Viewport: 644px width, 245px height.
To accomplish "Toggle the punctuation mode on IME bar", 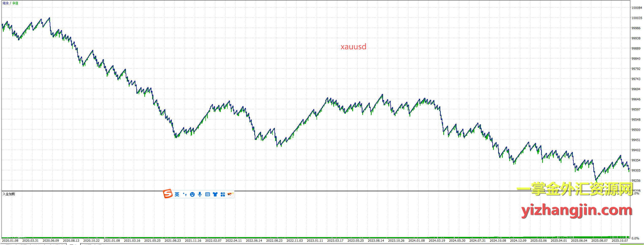I will tap(185, 194).
